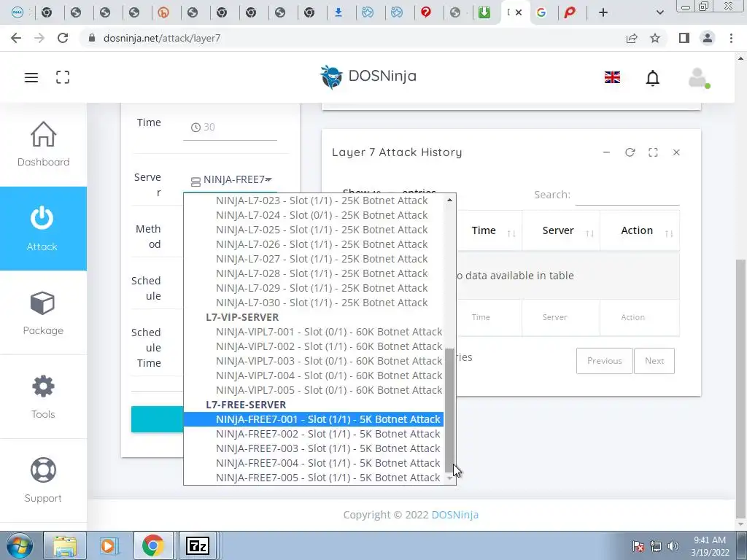This screenshot has width=747, height=560.
Task: Open the user avatar profile menu
Action: click(699, 77)
